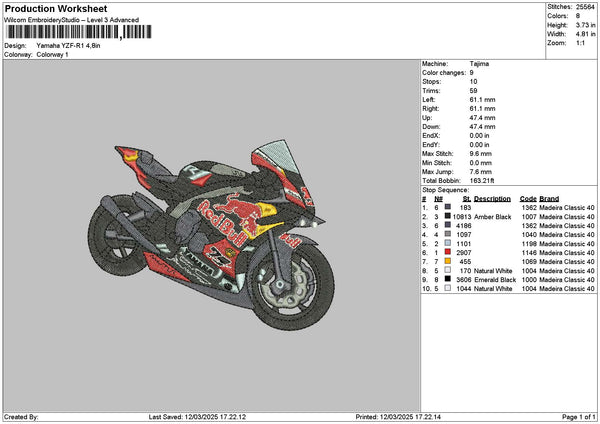Click 'Madeira Classic 40' in stop row 1
600x424 pixels.
click(567, 208)
